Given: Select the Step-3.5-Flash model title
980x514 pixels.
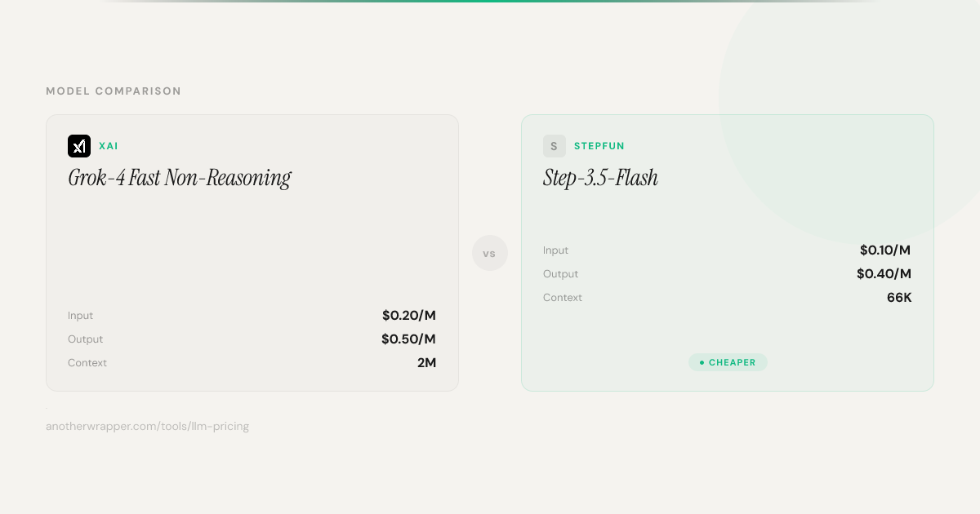Looking at the screenshot, I should pyautogui.click(x=600, y=178).
